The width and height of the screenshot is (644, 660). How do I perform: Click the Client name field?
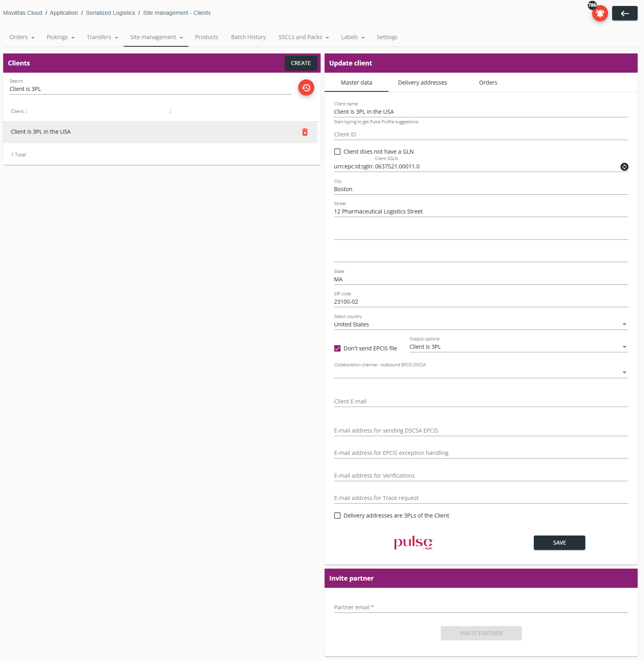[x=481, y=112]
